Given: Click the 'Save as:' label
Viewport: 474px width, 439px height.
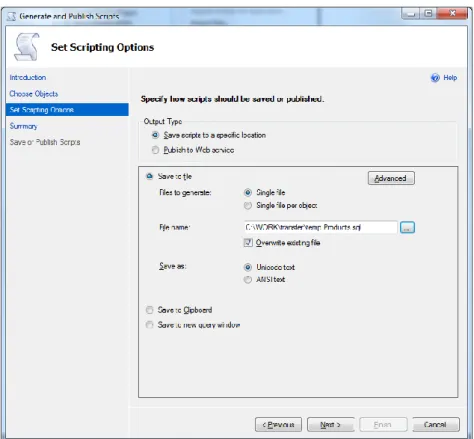Looking at the screenshot, I should point(172,266).
